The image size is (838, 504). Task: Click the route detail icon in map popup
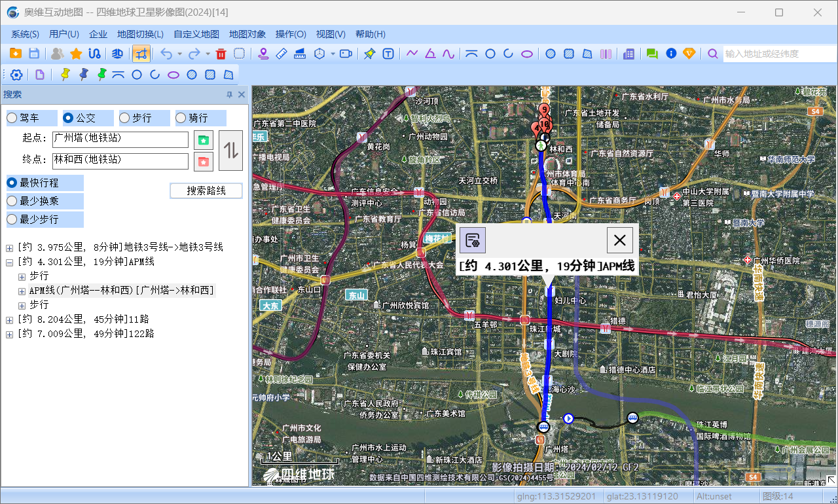click(x=473, y=240)
